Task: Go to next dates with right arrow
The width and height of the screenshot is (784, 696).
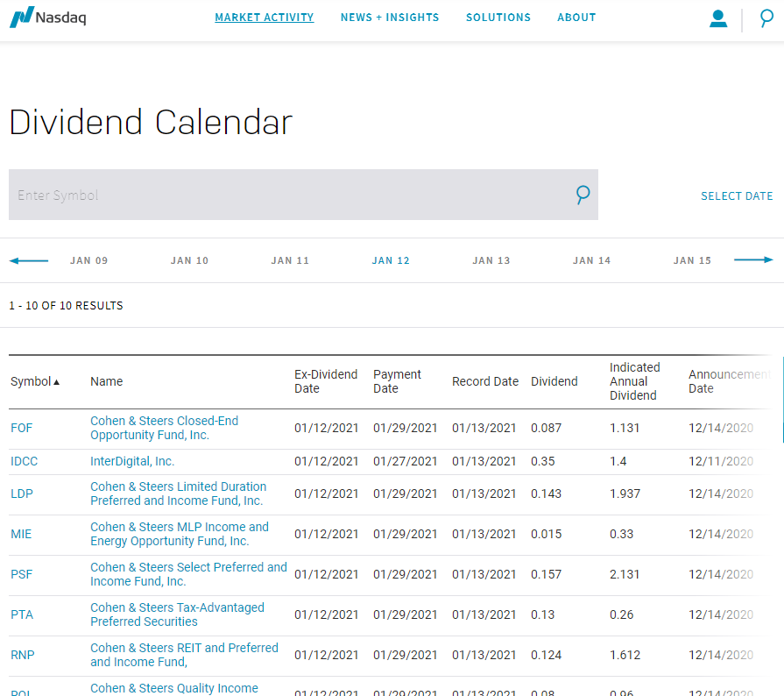Action: click(753, 259)
